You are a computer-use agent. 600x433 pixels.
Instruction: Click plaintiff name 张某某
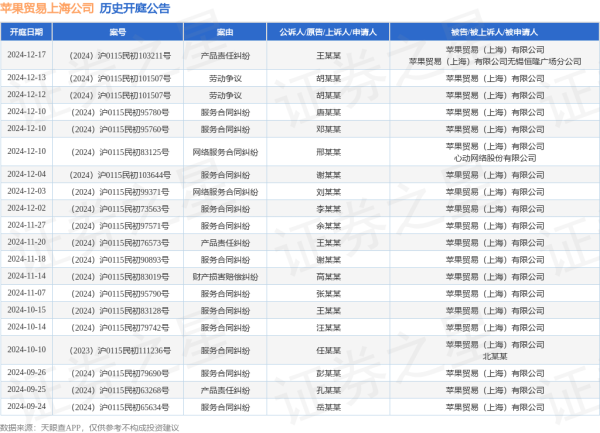click(x=328, y=294)
